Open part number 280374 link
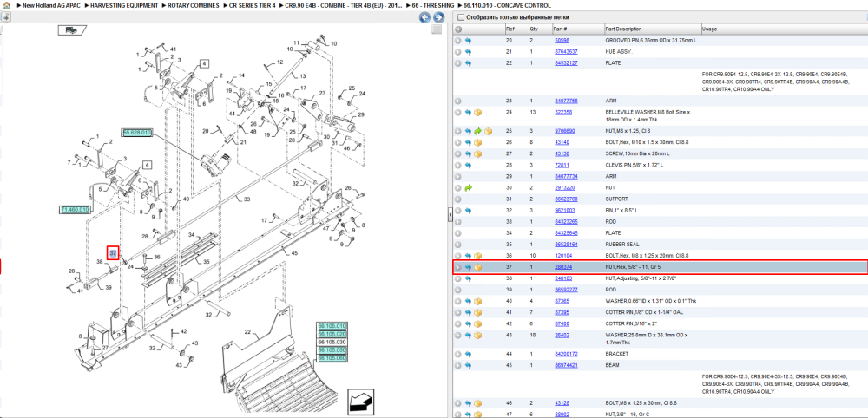Viewport: 868px width, 418px height. coord(563,267)
